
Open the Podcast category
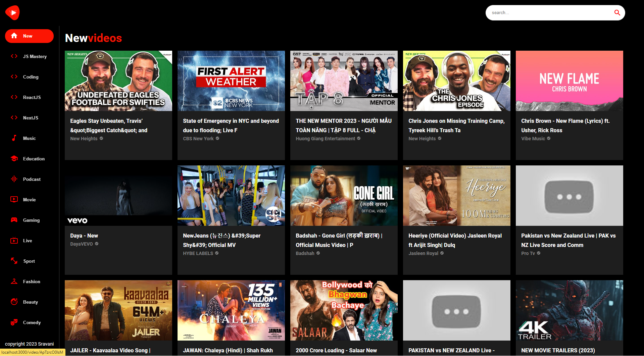click(x=29, y=179)
